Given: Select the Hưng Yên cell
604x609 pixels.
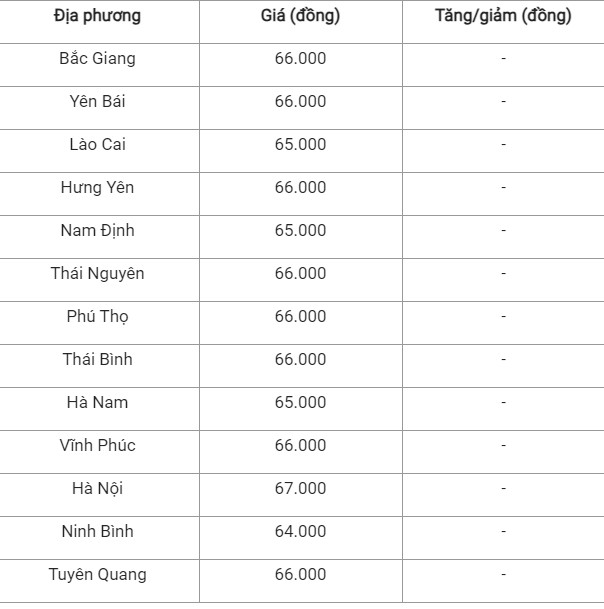Looking at the screenshot, I should tap(97, 188).
